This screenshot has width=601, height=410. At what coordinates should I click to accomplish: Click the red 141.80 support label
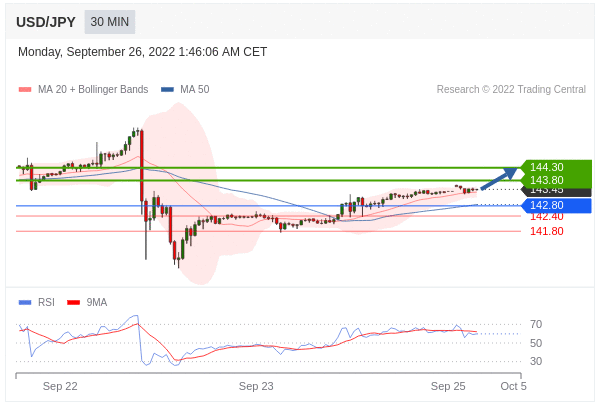547,231
